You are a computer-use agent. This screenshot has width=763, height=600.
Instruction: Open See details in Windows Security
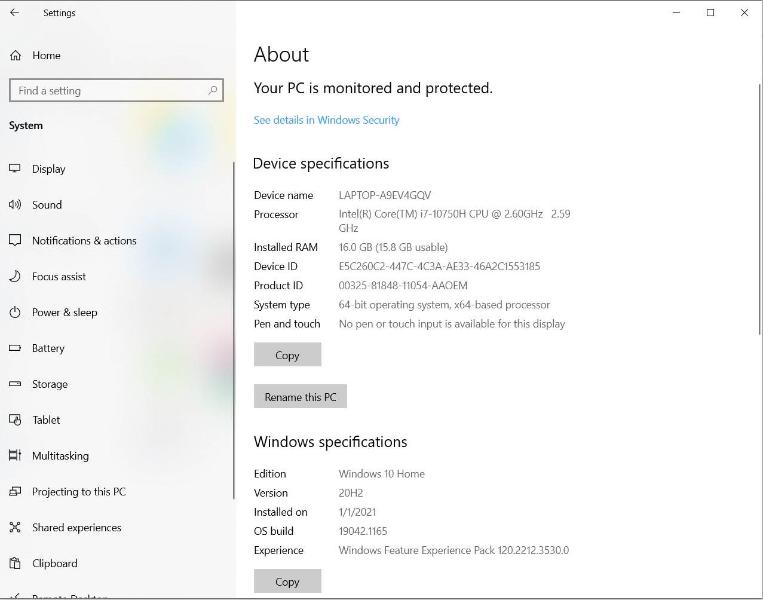[327, 120]
